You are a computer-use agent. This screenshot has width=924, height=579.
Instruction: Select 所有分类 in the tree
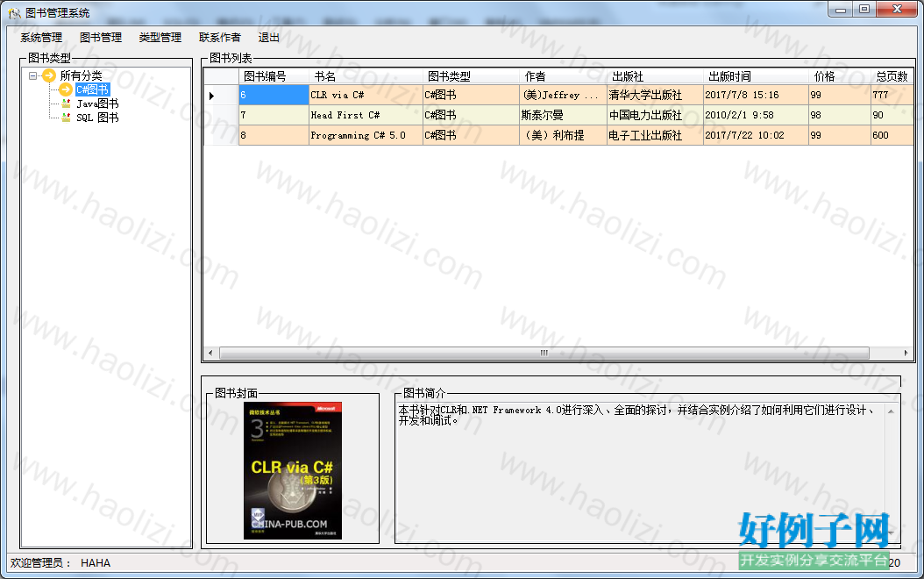click(x=82, y=75)
